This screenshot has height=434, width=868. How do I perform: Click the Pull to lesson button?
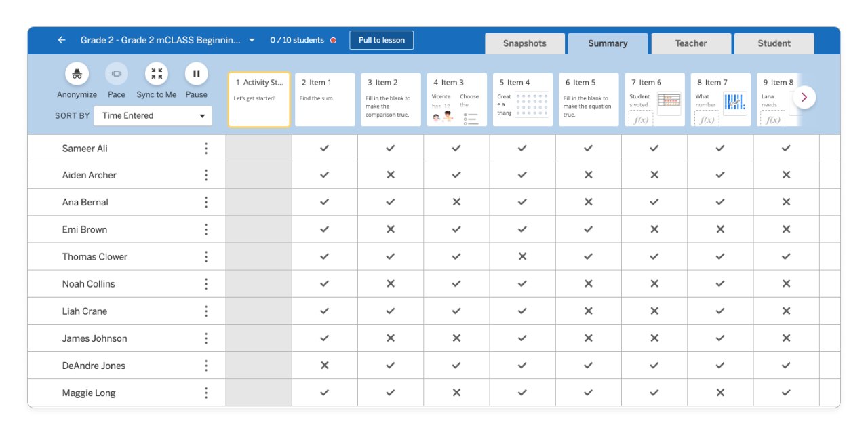point(381,40)
